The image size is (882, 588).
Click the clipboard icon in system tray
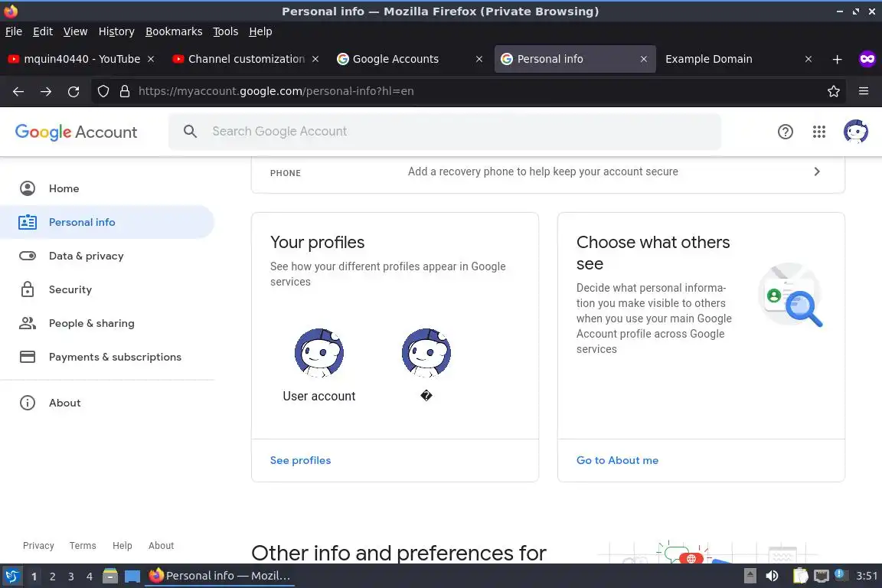(x=800, y=577)
